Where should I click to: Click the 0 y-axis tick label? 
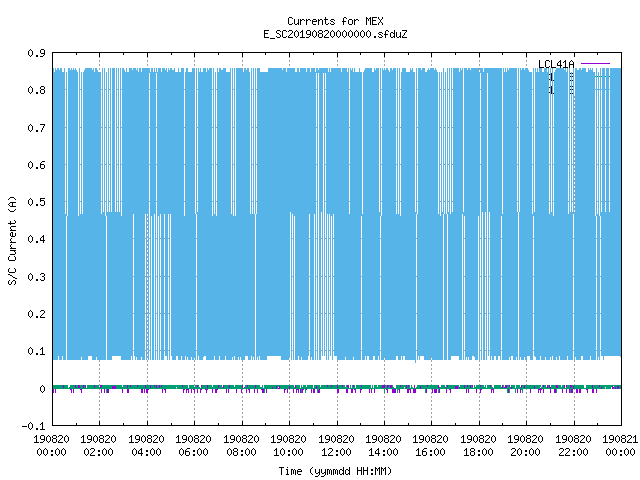42,389
